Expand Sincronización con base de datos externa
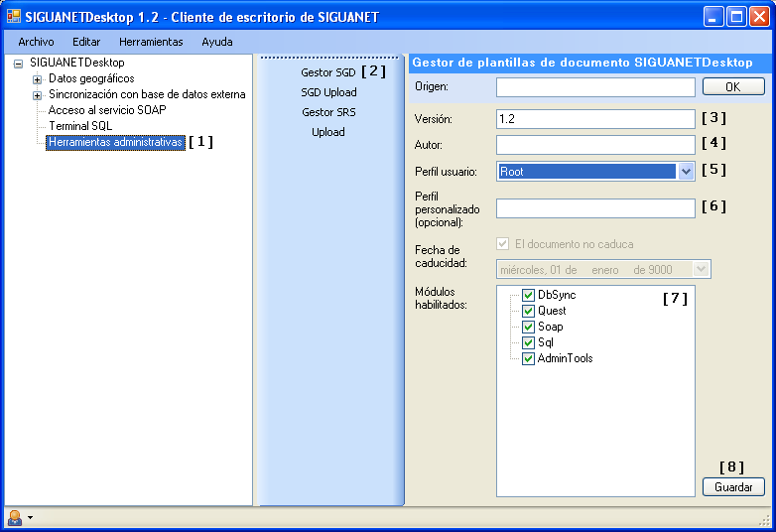Viewport: 776px width, 532px height. click(x=37, y=95)
